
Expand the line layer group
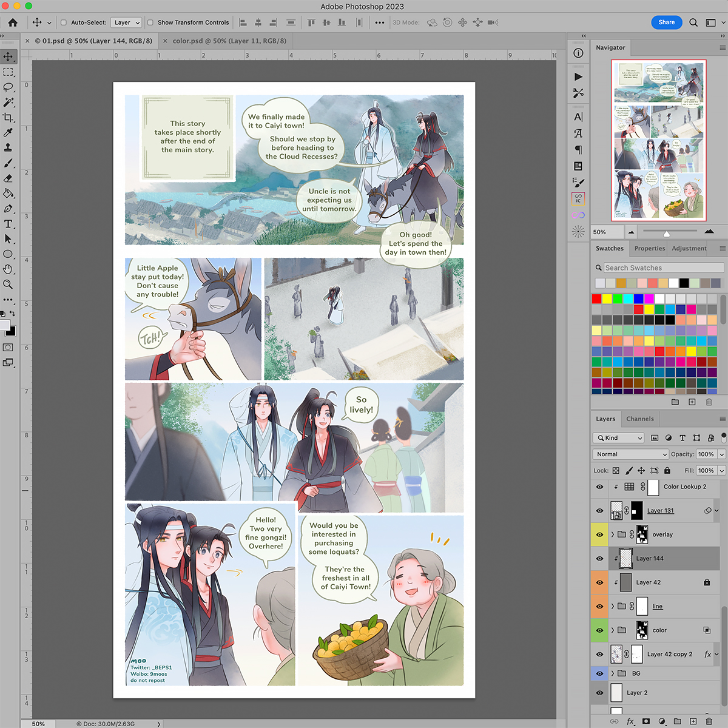[613, 606]
